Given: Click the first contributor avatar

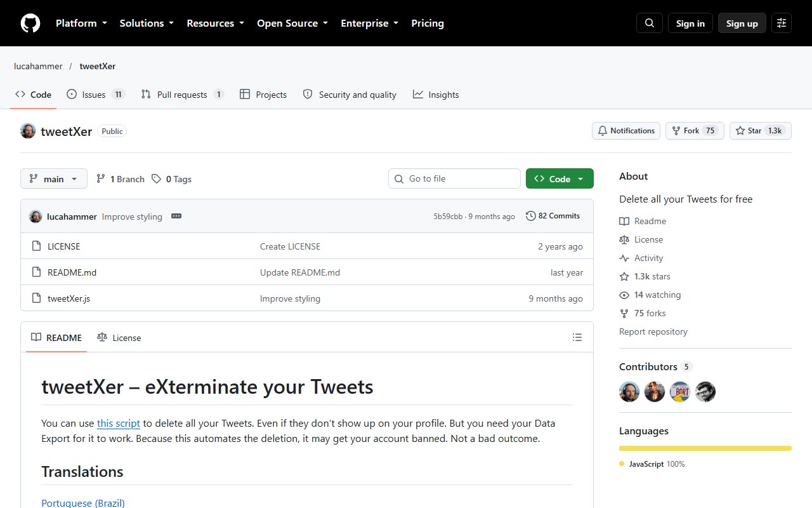Looking at the screenshot, I should [629, 392].
